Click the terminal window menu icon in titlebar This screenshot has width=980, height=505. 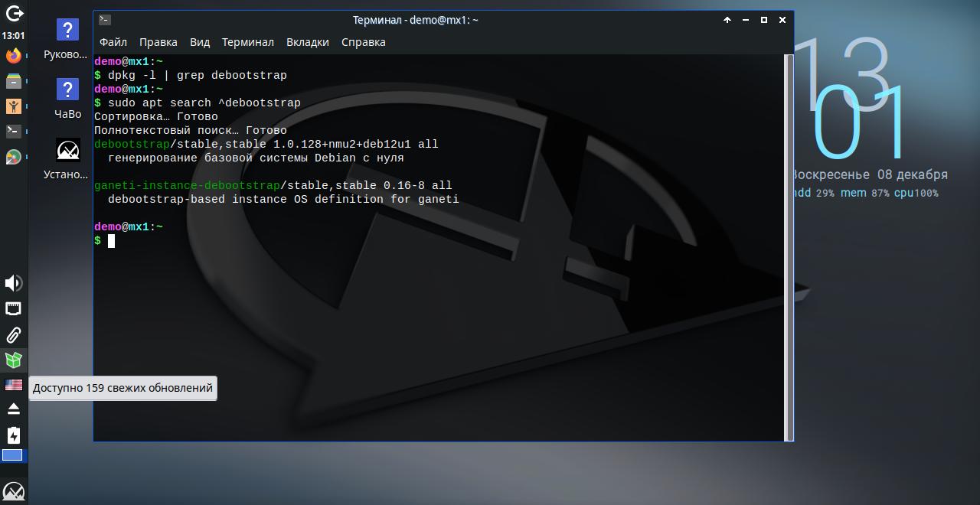point(105,20)
